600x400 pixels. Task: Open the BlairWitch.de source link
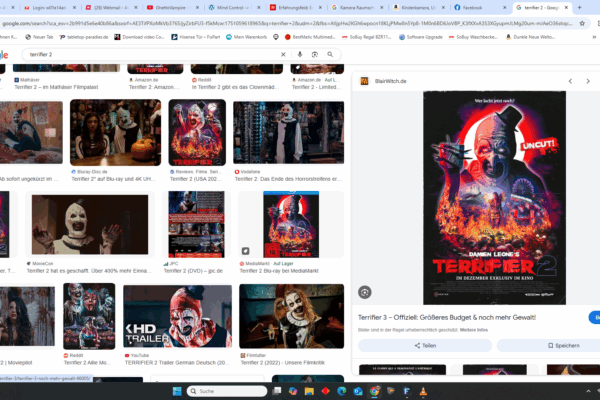tap(390, 81)
